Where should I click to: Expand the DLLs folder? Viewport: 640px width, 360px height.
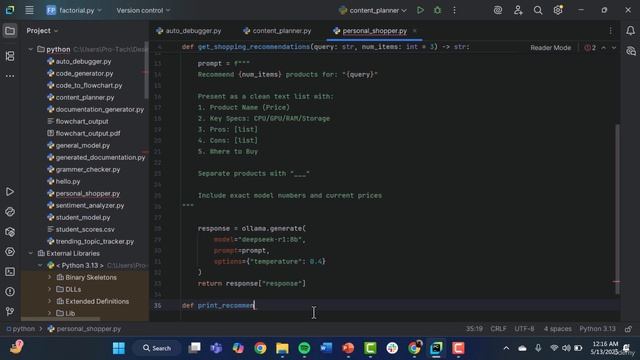pyautogui.click(x=50, y=289)
